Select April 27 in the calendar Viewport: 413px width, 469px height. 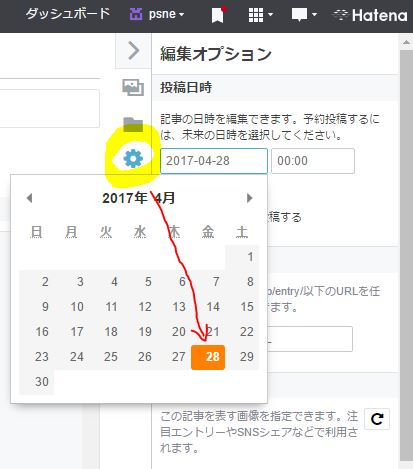(174, 357)
